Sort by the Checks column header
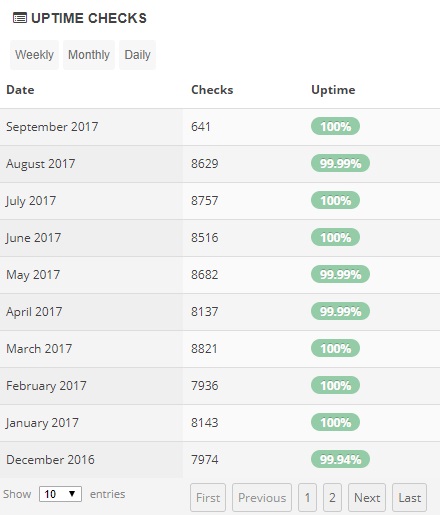 click(x=212, y=90)
